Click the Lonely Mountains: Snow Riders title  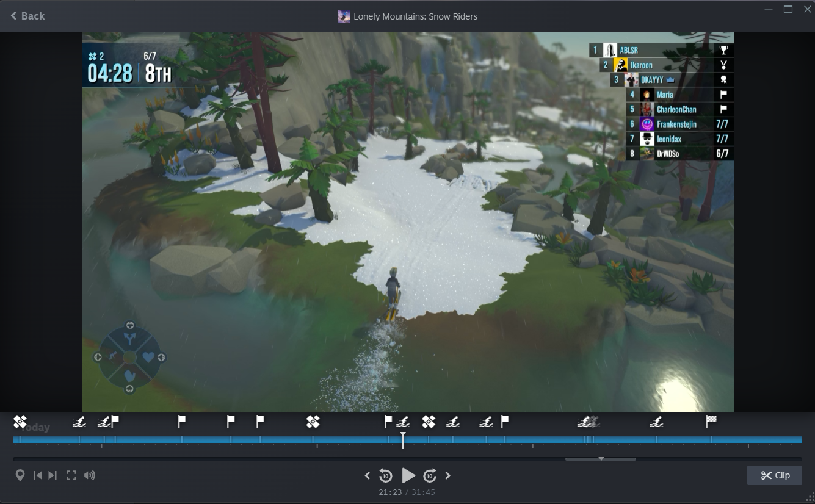(415, 16)
